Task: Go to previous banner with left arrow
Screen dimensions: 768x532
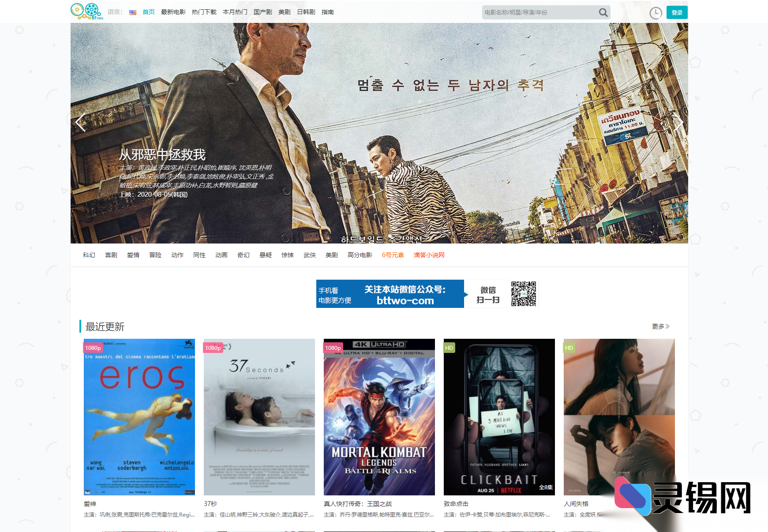Action: (80, 123)
